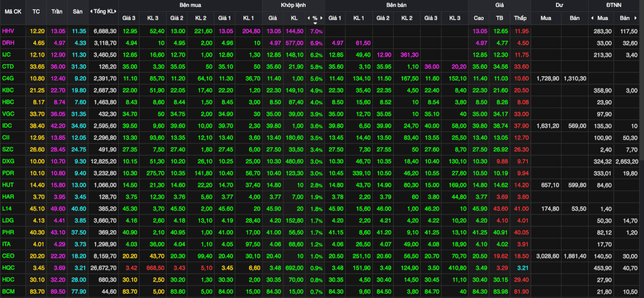
Task: Sort by Trần ceiling price header
Action: point(57,11)
